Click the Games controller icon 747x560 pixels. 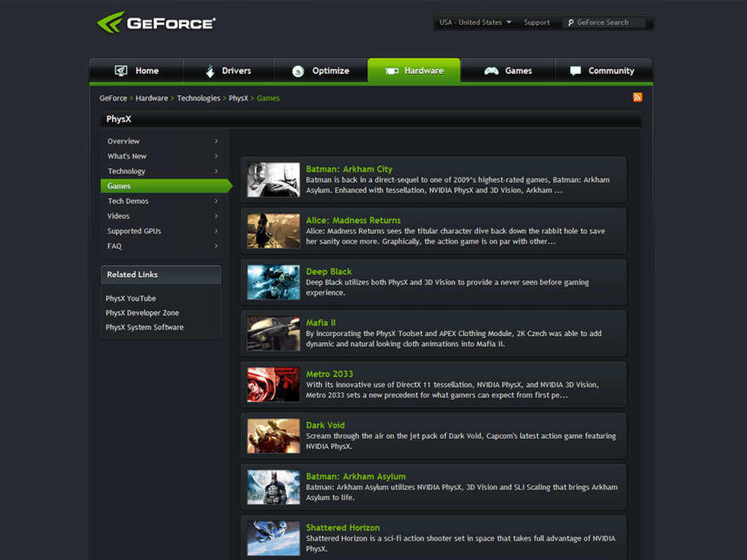coord(492,71)
